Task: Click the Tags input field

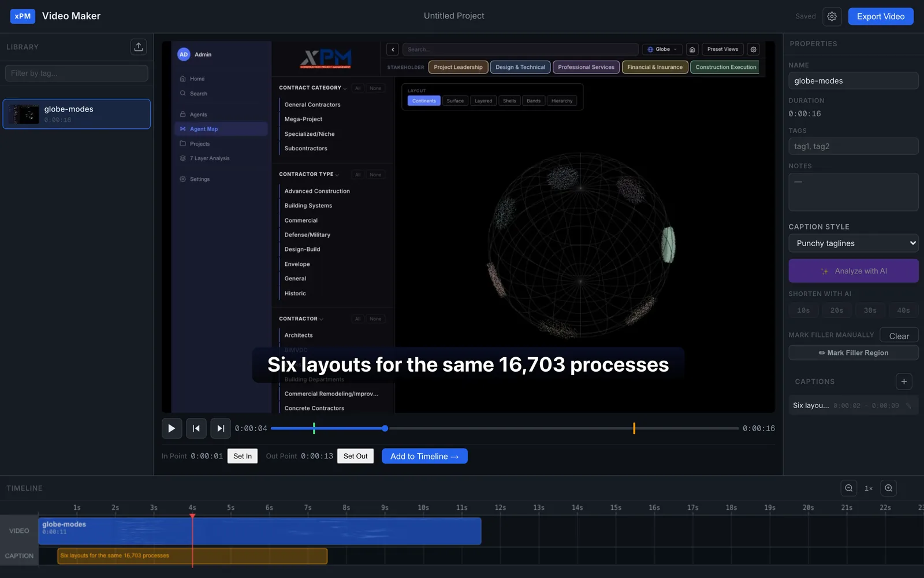Action: coord(854,146)
